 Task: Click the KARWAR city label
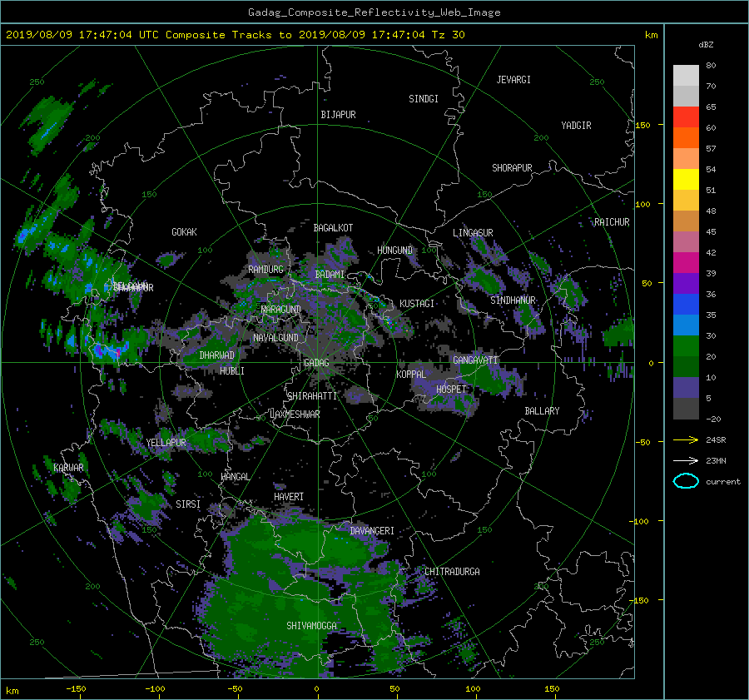pyautogui.click(x=68, y=468)
